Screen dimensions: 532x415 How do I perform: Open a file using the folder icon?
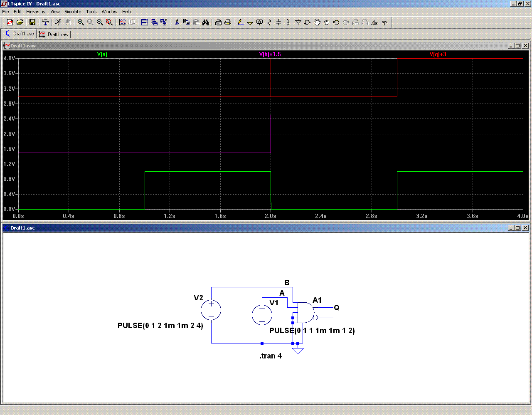click(20, 22)
